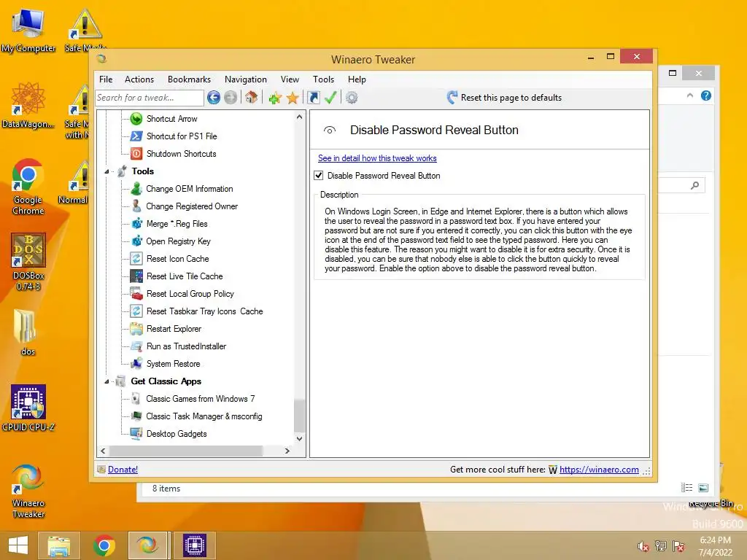Click the export shortcut toolbar icon
Viewport: 747px width, 560px height.
[x=314, y=98]
